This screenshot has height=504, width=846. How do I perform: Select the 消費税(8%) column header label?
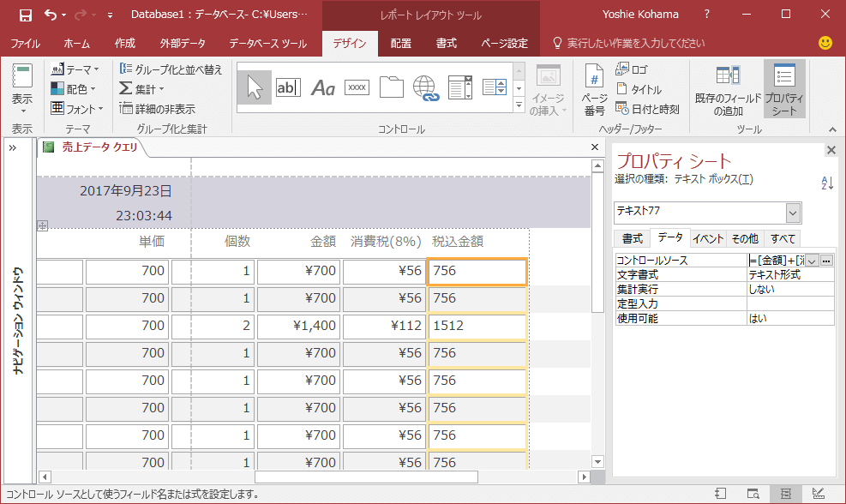coord(386,241)
